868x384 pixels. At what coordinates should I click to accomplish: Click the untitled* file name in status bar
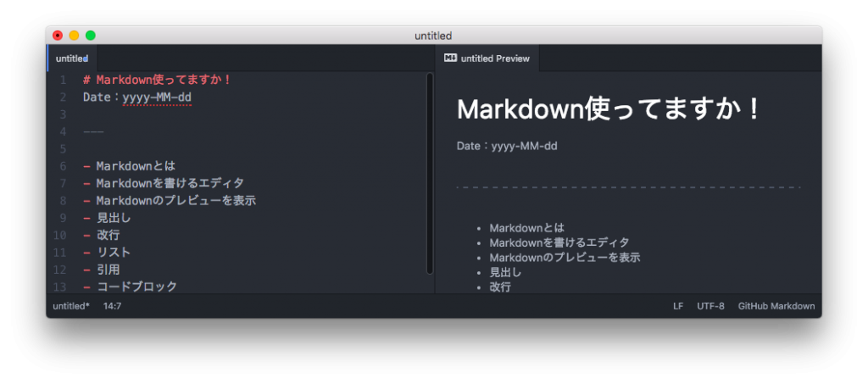click(x=71, y=306)
